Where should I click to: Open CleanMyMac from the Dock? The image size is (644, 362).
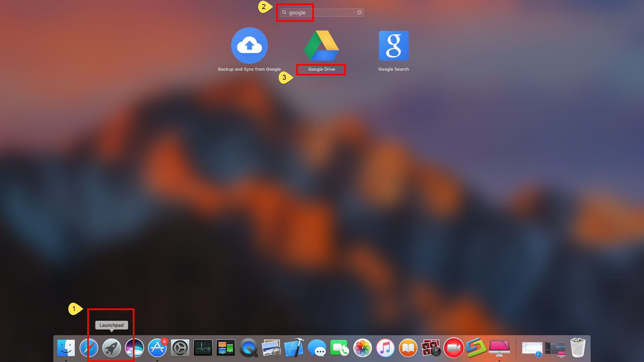tap(477, 348)
